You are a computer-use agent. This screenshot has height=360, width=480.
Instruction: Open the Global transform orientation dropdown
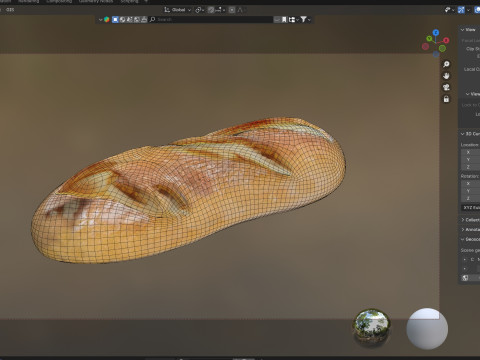pyautogui.click(x=178, y=10)
